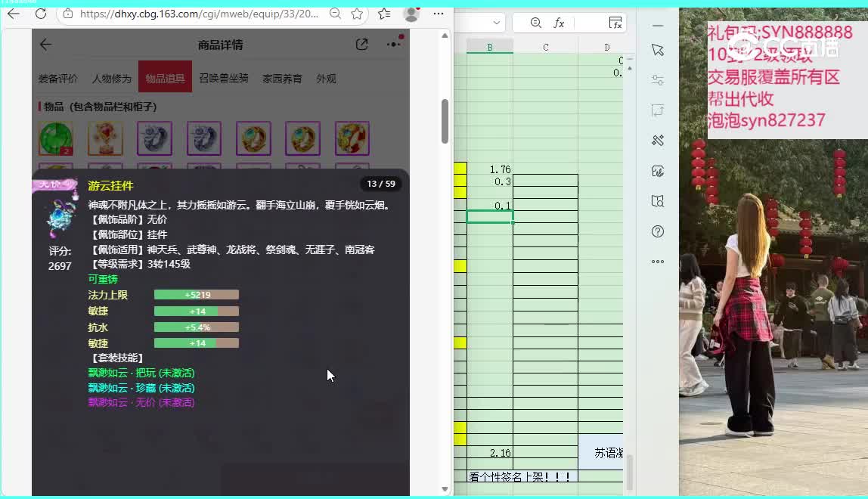Open the three-dot menu on the 商品详情 header
This screenshot has width=868, height=499.
click(x=394, y=43)
